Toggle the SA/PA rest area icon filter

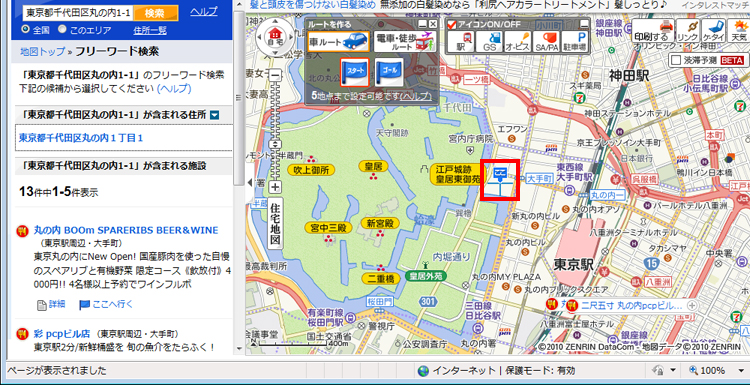click(x=547, y=42)
